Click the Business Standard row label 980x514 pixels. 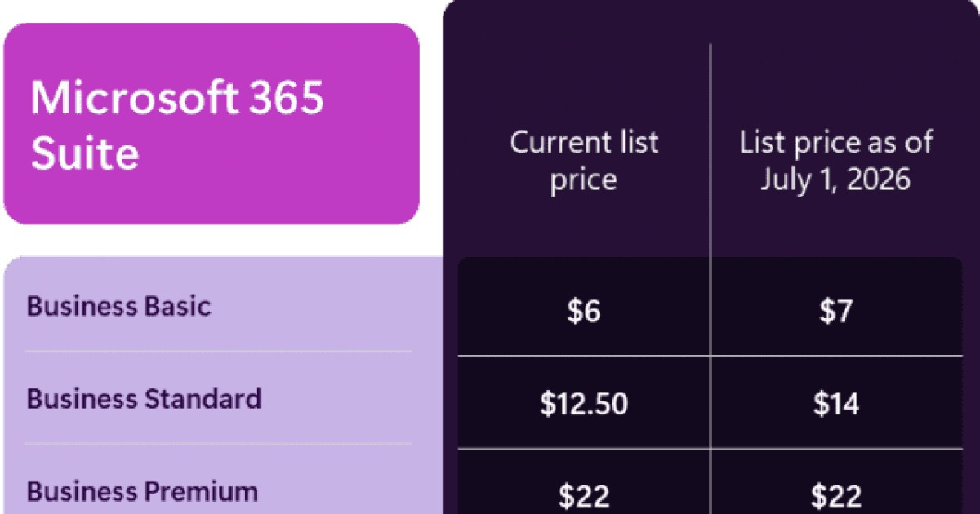click(x=144, y=399)
